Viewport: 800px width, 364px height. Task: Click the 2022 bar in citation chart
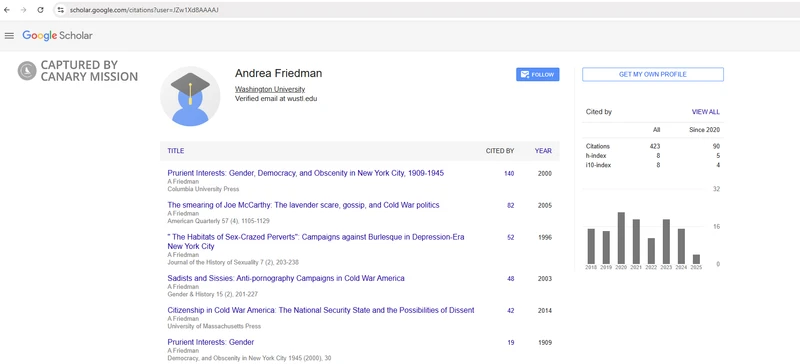(651, 251)
